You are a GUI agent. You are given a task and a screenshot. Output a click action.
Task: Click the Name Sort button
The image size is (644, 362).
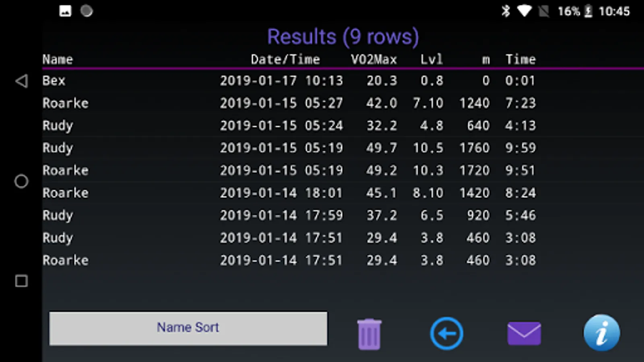(x=188, y=328)
